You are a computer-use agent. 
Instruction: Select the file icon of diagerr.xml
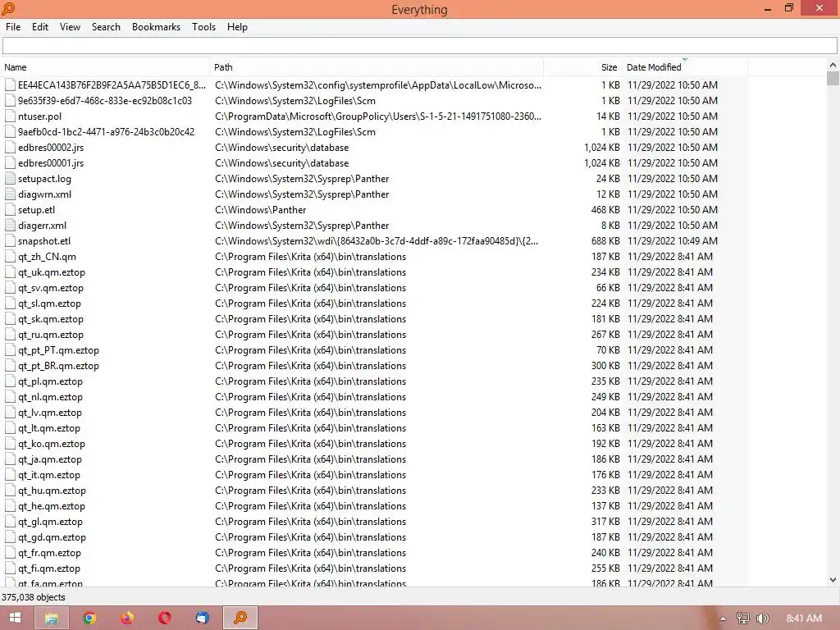[10, 225]
